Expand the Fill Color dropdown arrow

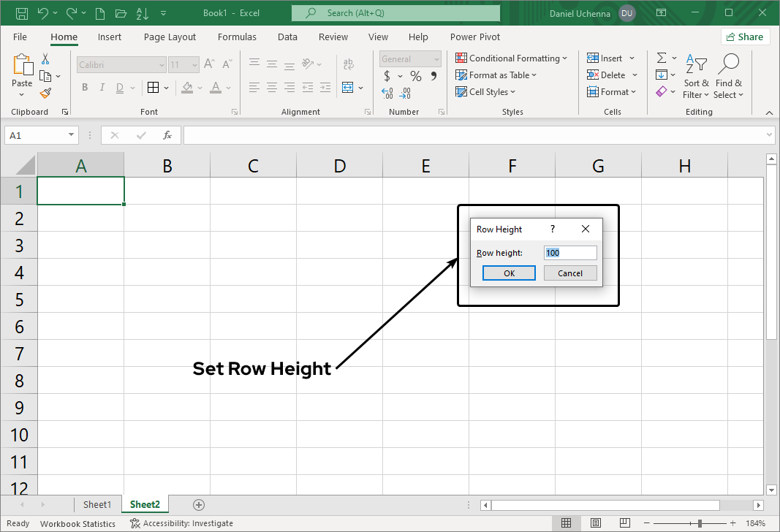click(198, 87)
